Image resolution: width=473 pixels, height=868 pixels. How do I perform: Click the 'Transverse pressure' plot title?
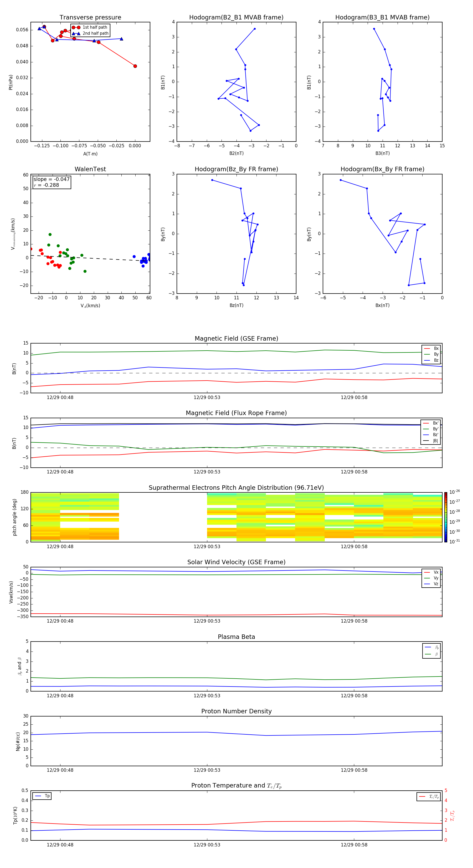coord(90,18)
